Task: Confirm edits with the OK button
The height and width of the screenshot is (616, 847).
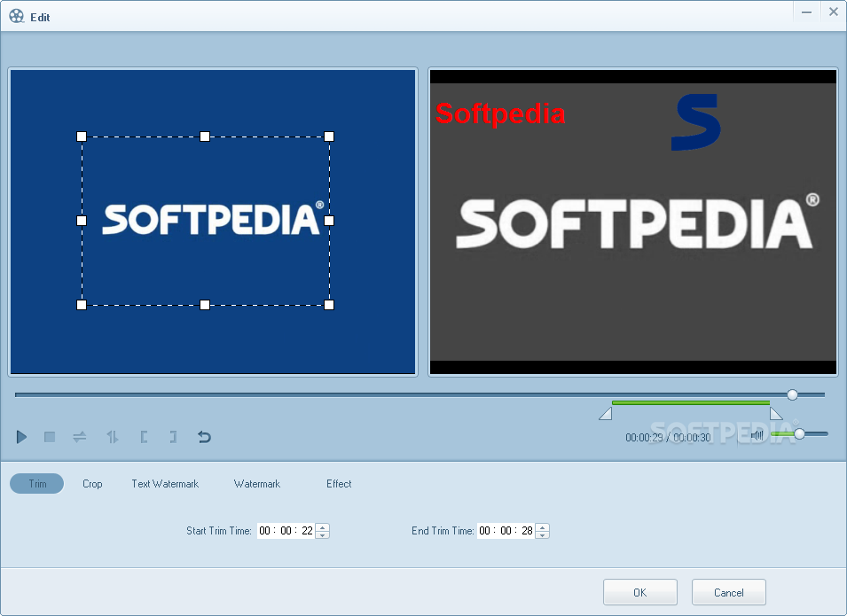Action: [640, 593]
